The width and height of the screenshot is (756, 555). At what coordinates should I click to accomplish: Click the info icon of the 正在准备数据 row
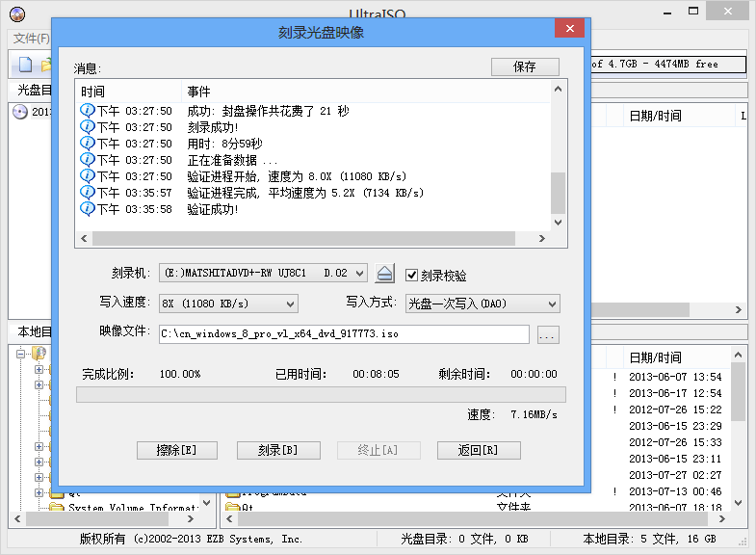point(87,160)
